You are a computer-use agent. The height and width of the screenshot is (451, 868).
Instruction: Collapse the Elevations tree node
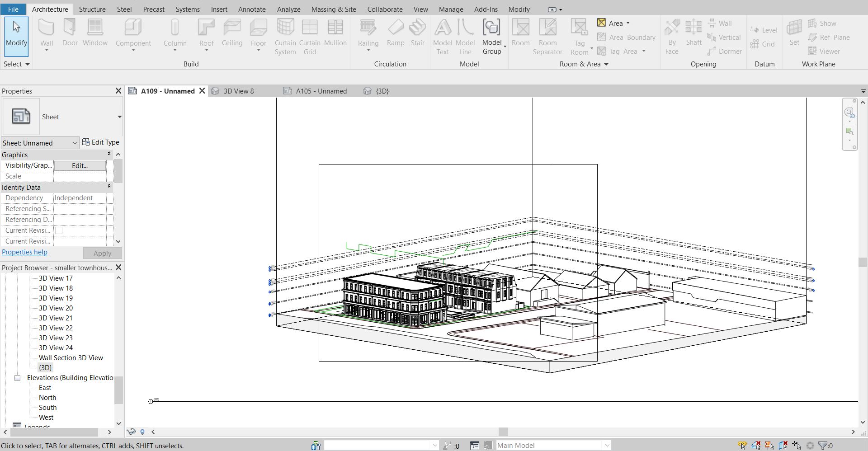click(x=17, y=378)
